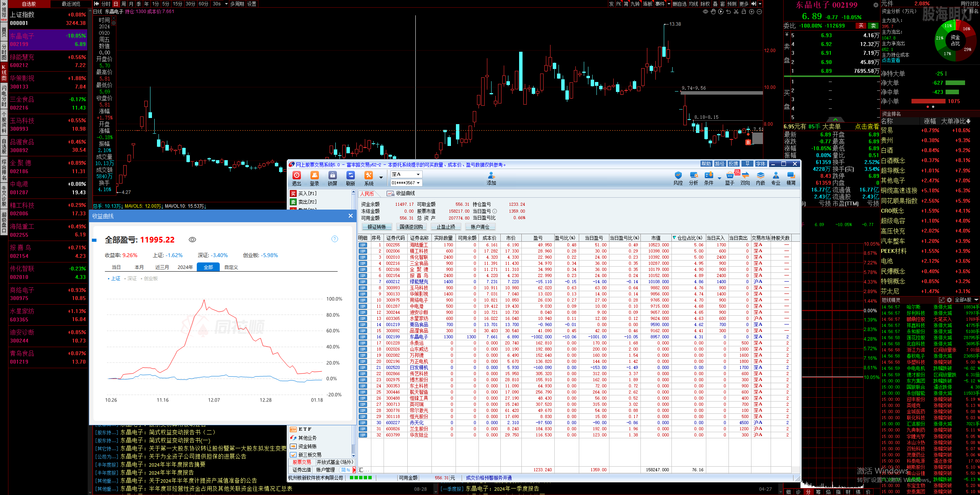
Task: Click the 银证转账 button
Action: click(x=377, y=227)
